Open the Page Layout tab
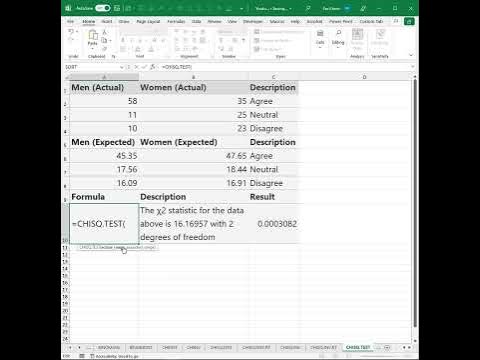Screen dimensions: 480x360 (x=148, y=21)
